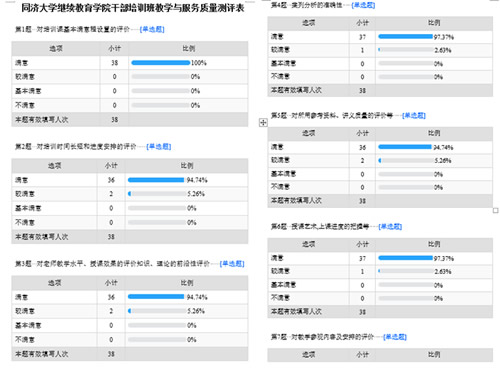Image resolution: width=500 pixels, height=368 pixels.
Task: Select the 小计 header in 第7题 table
Action: [x=362, y=355]
